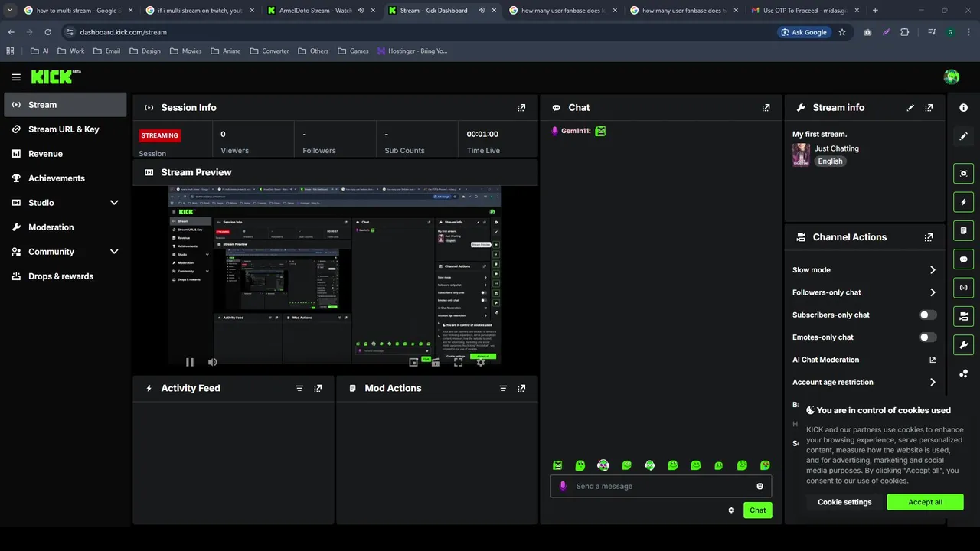Toggle the Chat widget in right rail
The image size is (980, 551).
(x=964, y=259)
